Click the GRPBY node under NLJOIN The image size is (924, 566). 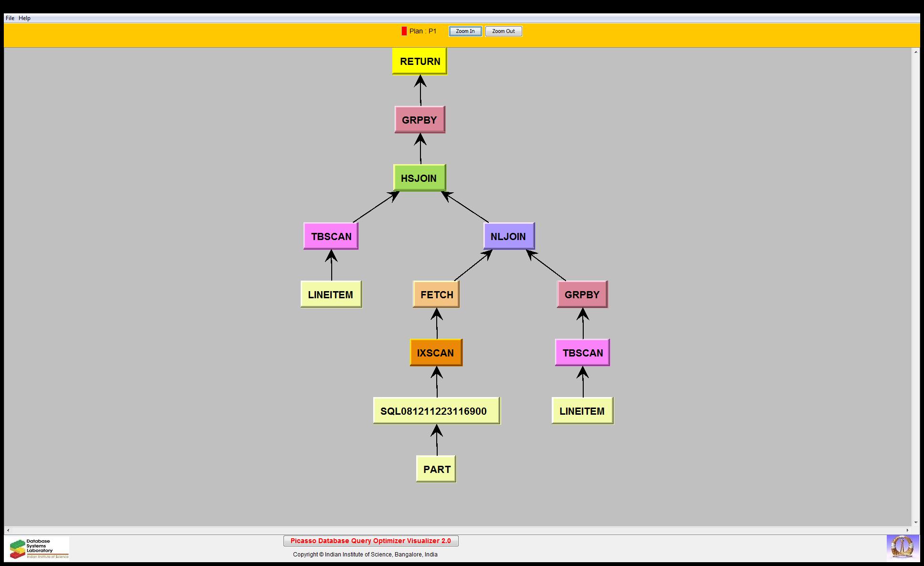point(582,294)
